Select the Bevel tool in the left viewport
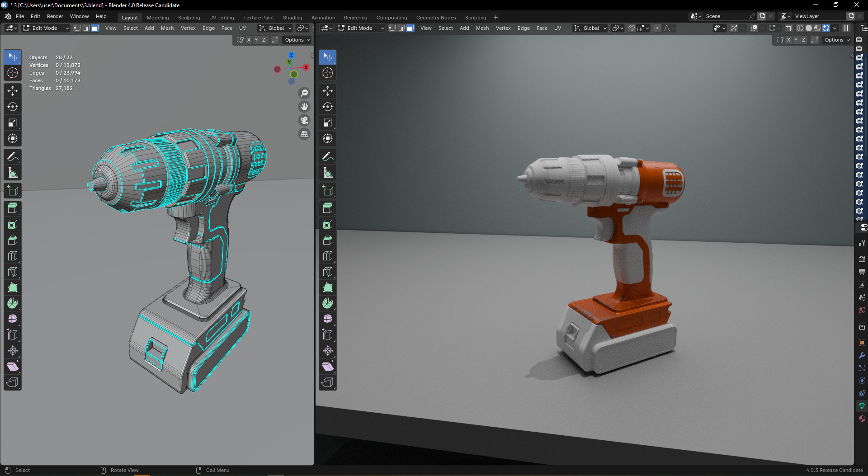The image size is (868, 476). pyautogui.click(x=13, y=240)
